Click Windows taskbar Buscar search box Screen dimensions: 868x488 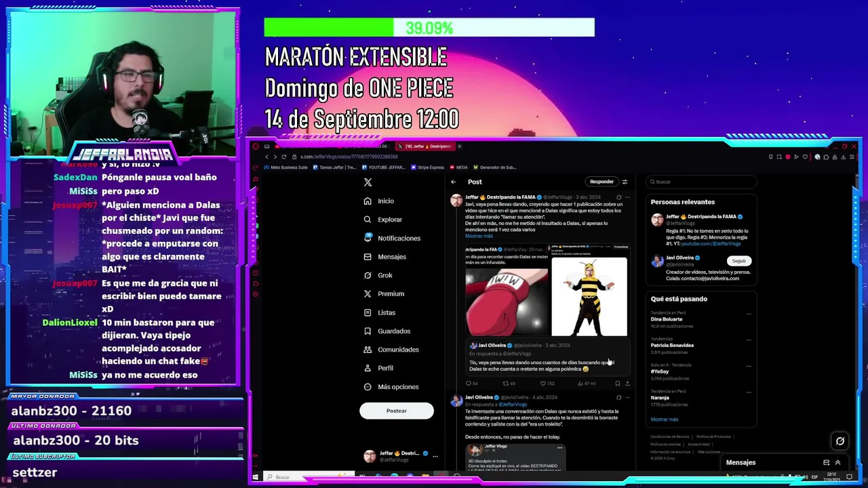pos(309,477)
